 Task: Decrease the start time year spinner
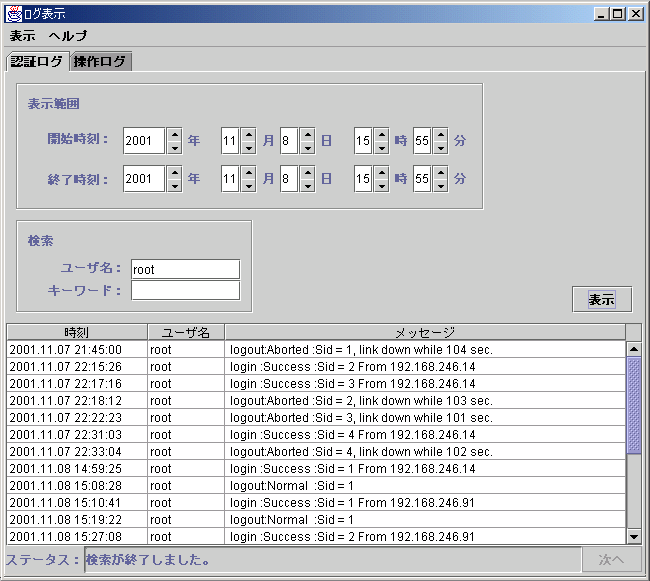pyautogui.click(x=175, y=148)
